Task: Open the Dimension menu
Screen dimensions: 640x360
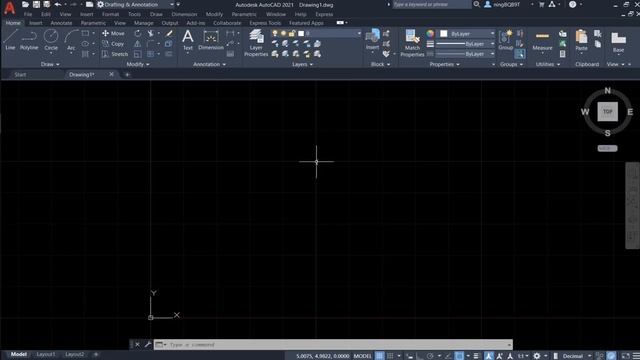Action: pyautogui.click(x=184, y=14)
